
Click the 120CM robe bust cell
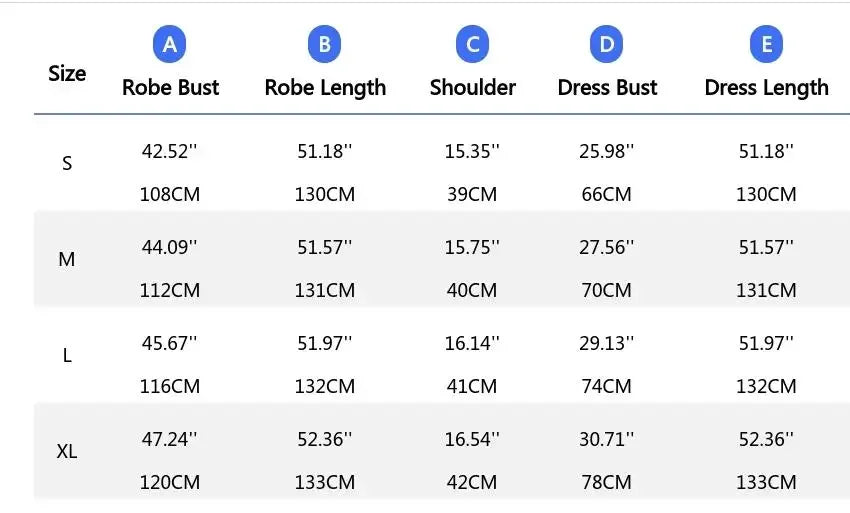click(170, 482)
